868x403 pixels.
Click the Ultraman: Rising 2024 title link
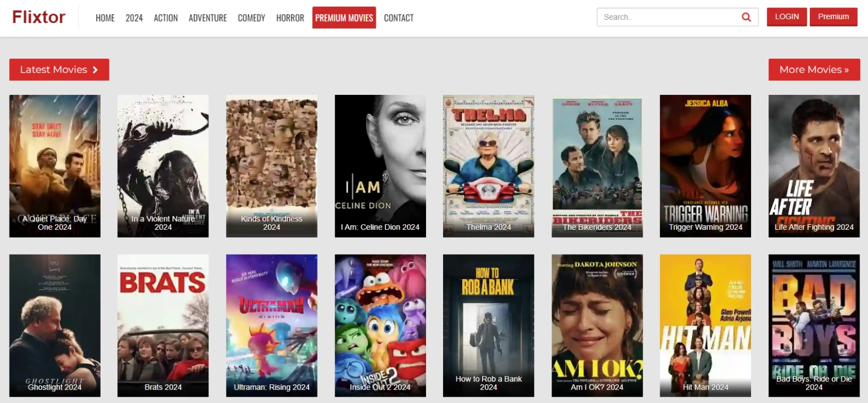pyautogui.click(x=272, y=387)
